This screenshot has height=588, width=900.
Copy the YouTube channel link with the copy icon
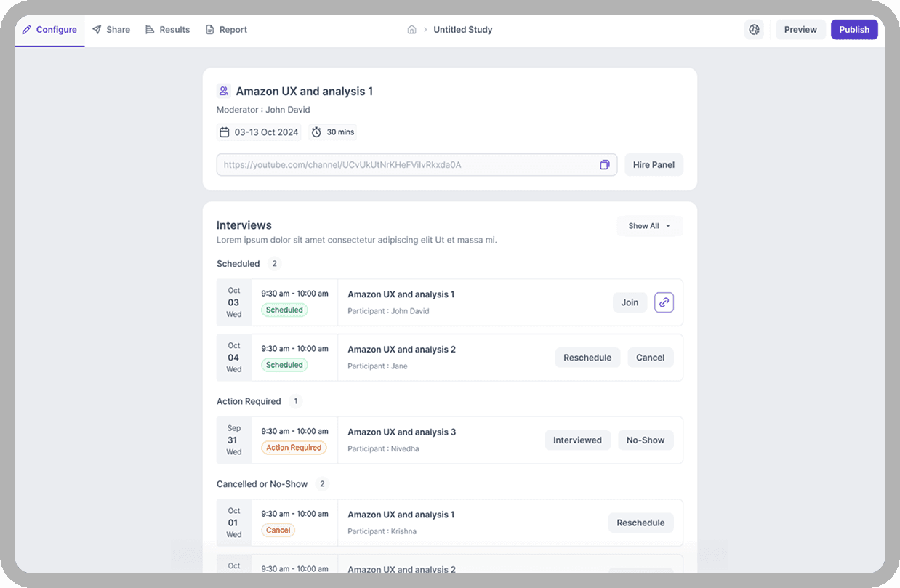click(604, 165)
